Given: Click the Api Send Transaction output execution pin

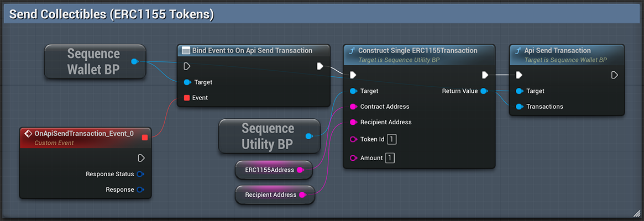Looking at the screenshot, I should [x=614, y=75].
